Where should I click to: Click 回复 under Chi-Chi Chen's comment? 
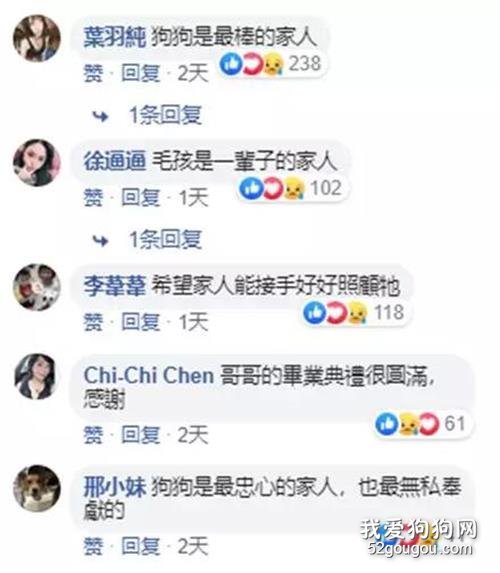[x=141, y=435]
